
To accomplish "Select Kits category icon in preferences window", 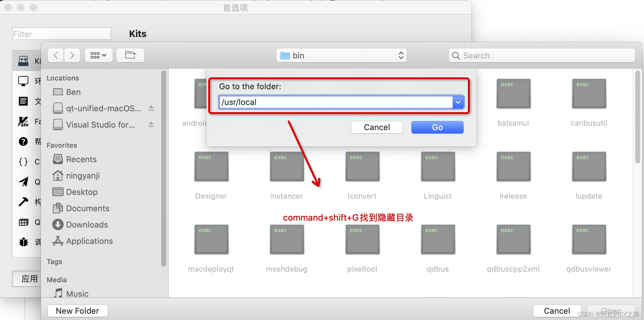I will tap(23, 61).
